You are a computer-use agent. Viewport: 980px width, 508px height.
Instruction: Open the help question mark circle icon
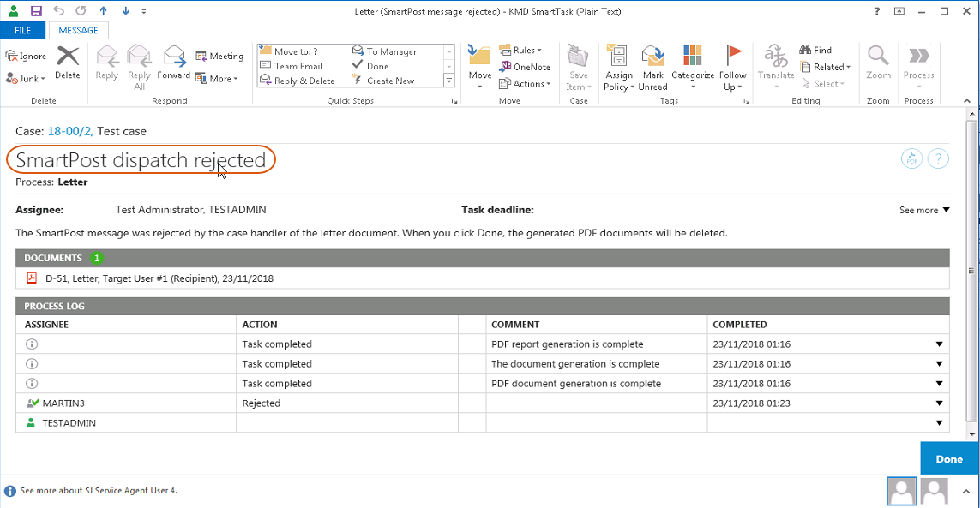(938, 158)
